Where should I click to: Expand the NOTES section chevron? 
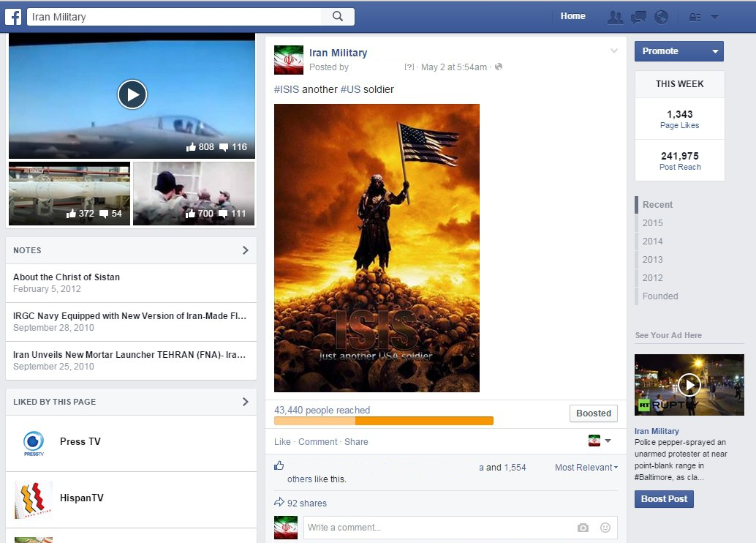pyautogui.click(x=245, y=250)
